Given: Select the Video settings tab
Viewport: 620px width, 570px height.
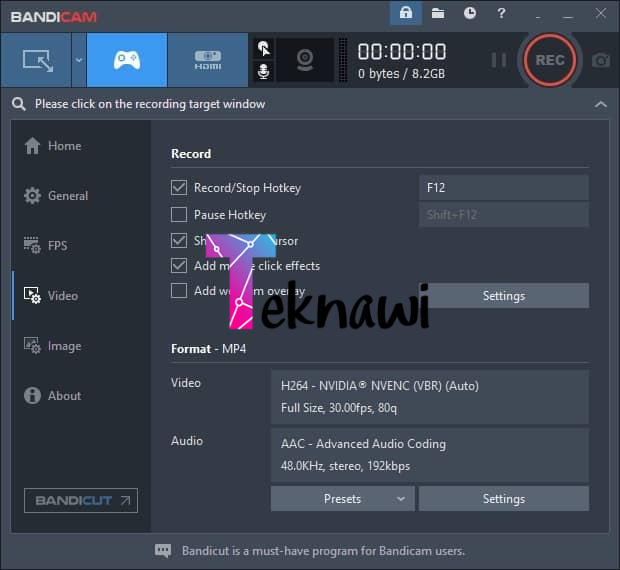Looking at the screenshot, I should [x=51, y=296].
